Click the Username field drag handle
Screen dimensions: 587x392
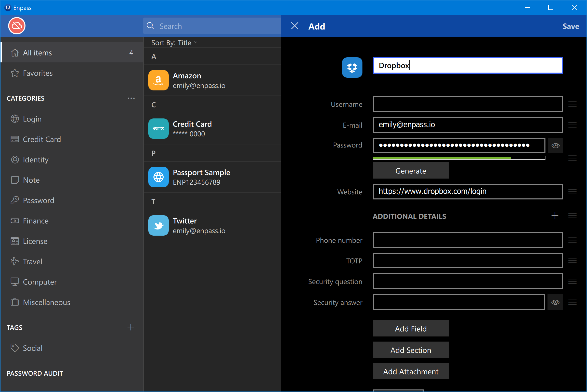coord(572,104)
